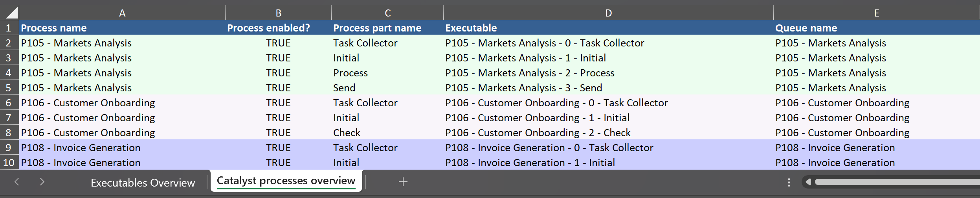
Task: Select column D header
Action: tap(608, 13)
